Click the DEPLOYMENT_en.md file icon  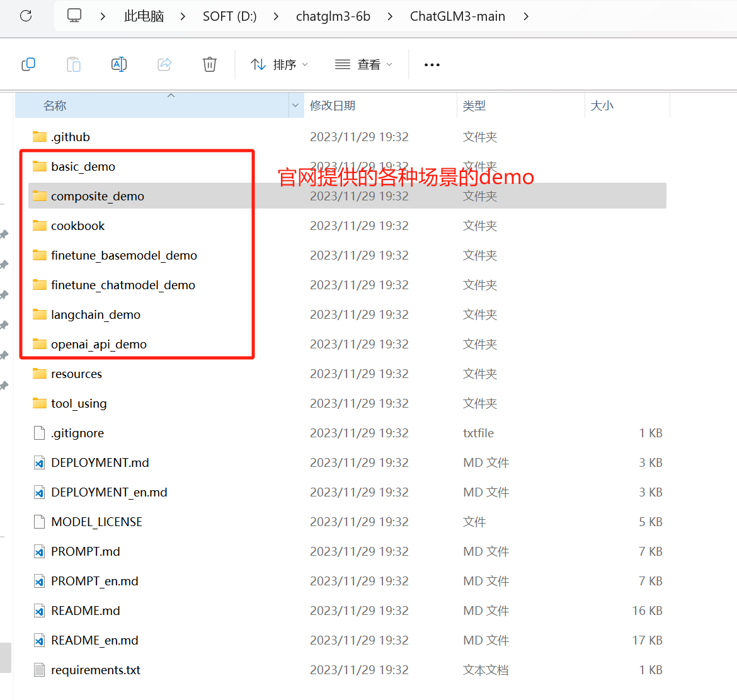tap(40, 492)
